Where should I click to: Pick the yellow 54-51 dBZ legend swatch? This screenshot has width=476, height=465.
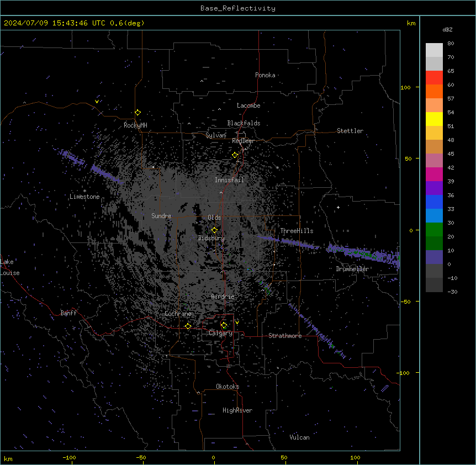click(434, 119)
